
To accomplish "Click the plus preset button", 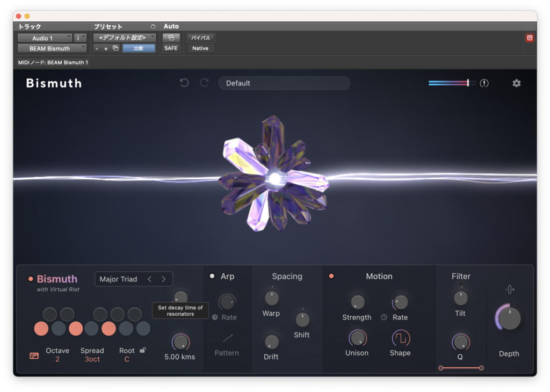I will coord(106,49).
